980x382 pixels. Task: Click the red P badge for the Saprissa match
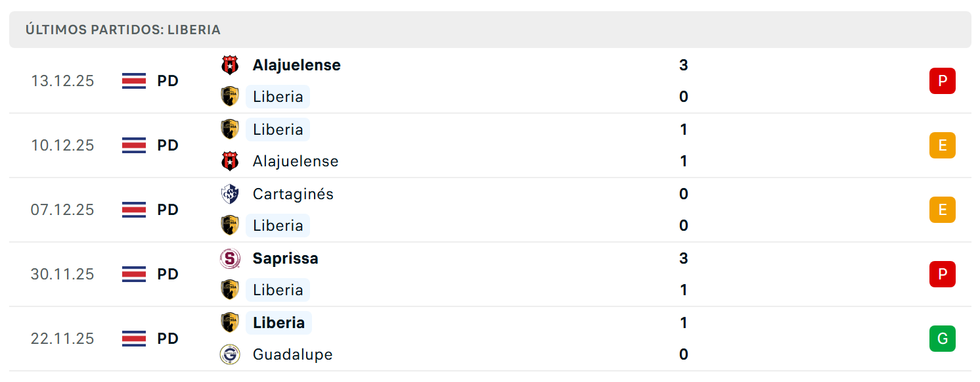[943, 274]
